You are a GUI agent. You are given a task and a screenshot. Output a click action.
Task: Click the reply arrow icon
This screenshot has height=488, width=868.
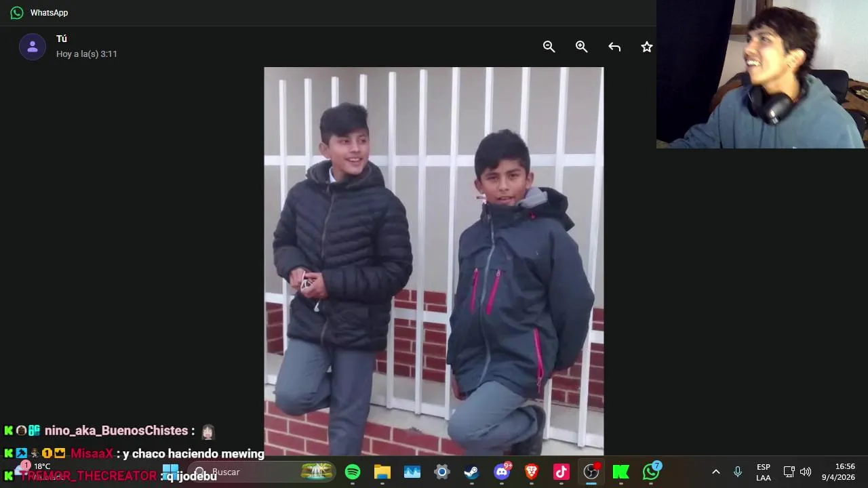[614, 47]
